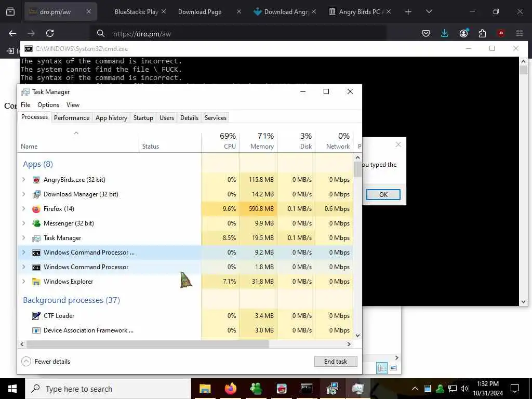
Task: Expand the Download Manager process row
Action: [24, 194]
